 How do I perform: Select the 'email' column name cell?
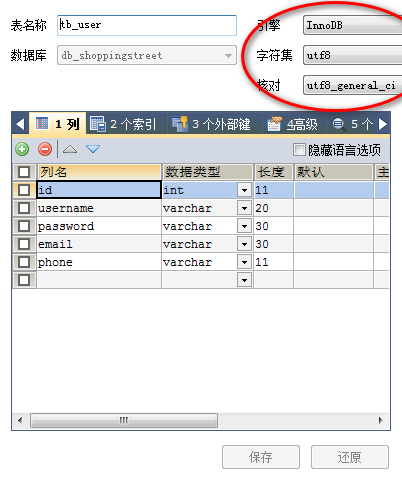(99, 244)
